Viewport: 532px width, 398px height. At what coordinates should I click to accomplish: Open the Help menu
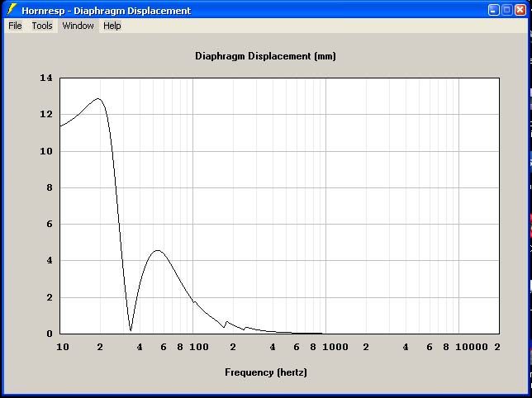tap(112, 26)
